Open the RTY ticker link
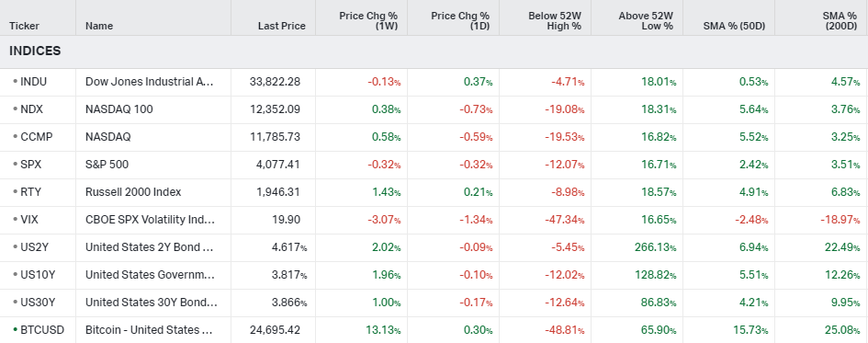The width and height of the screenshot is (868, 343). click(30, 192)
